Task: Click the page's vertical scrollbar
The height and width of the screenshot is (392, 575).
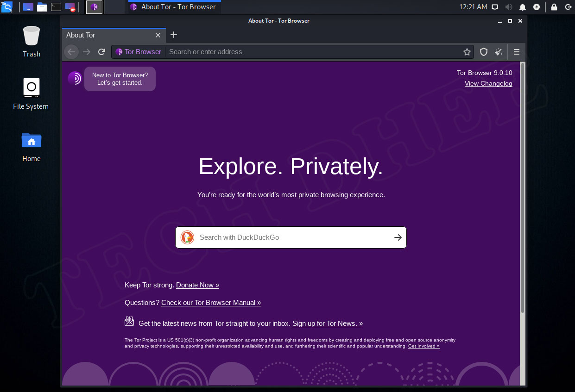Action: [x=523, y=187]
